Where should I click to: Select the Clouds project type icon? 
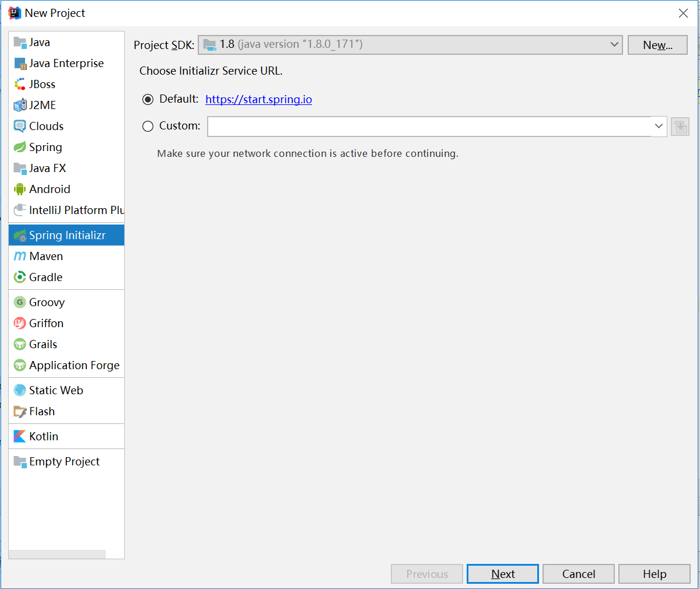pos(20,126)
